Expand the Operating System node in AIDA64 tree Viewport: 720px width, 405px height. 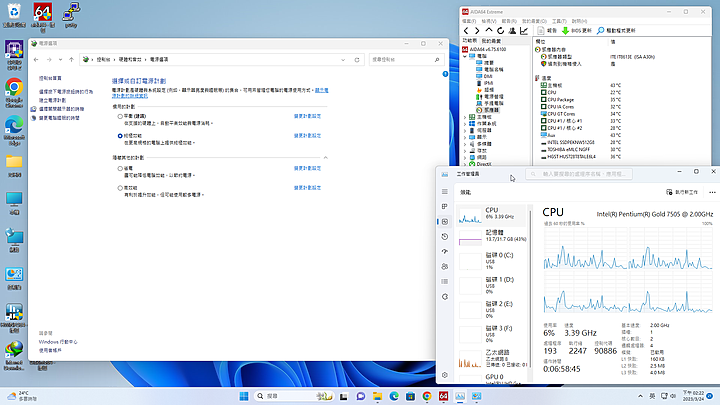tap(465, 124)
